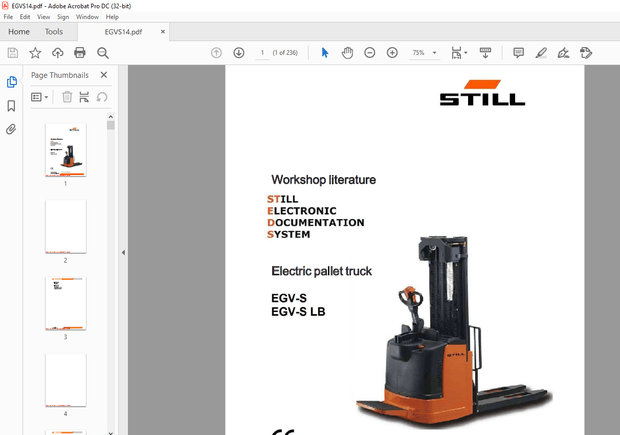Click the STILL logo on page

482,93
